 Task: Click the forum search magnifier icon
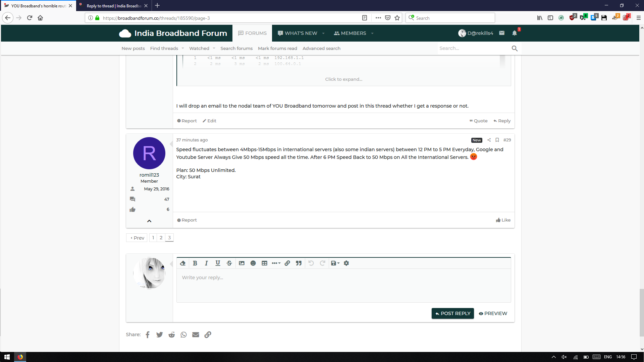[515, 49]
